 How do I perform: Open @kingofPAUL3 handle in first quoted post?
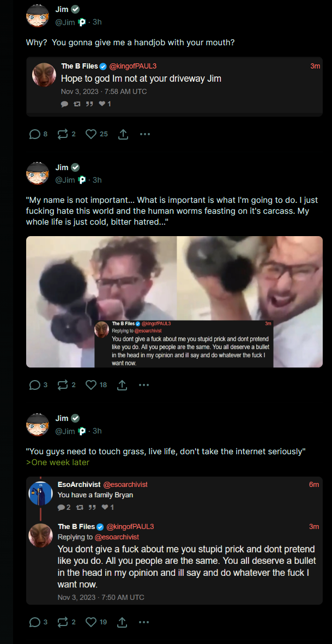tap(133, 66)
